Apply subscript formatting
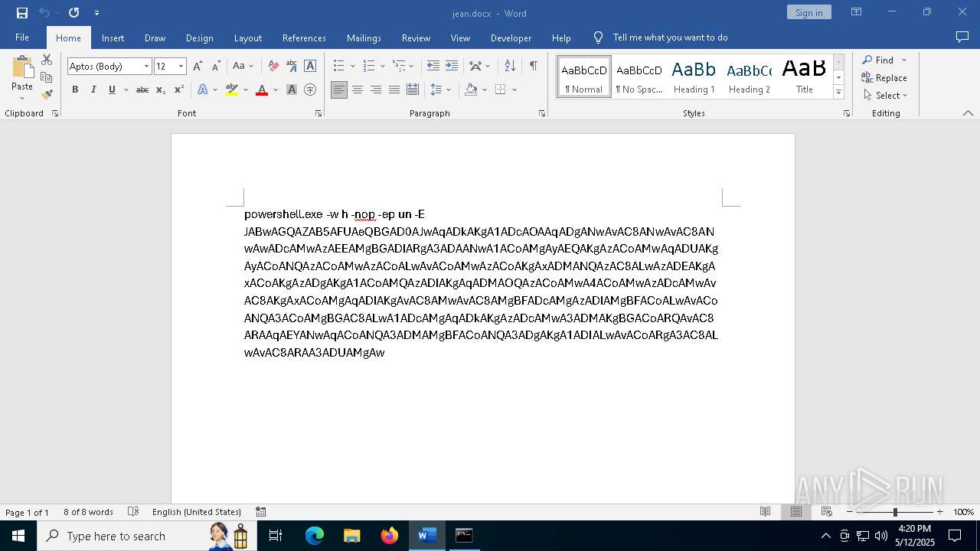Viewport: 980px width, 551px height. click(x=161, y=90)
